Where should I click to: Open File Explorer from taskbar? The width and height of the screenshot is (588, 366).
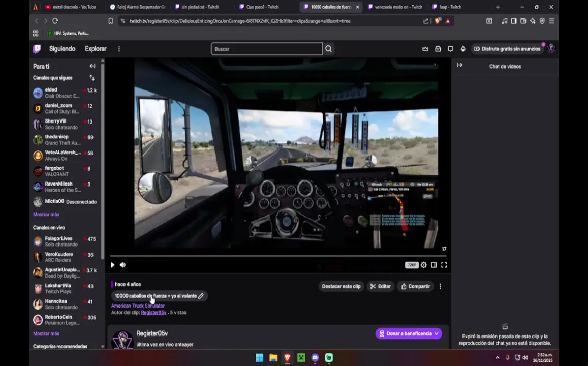click(273, 358)
